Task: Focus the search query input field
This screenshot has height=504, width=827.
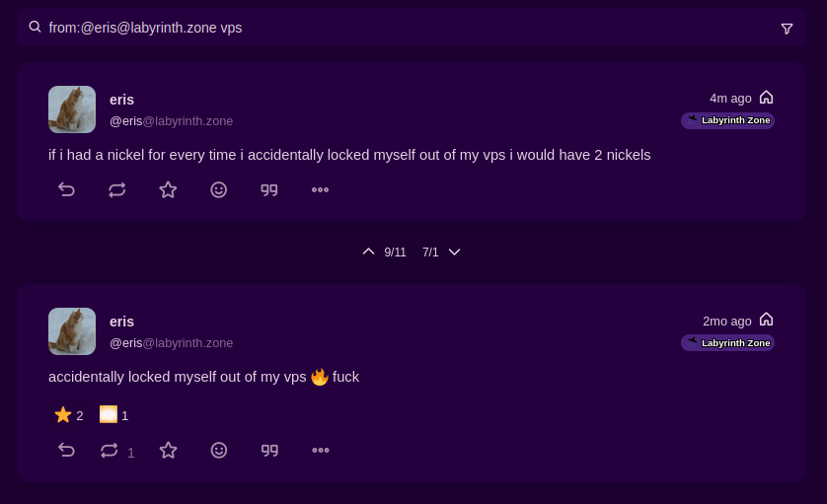Action: pyautogui.click(x=395, y=28)
